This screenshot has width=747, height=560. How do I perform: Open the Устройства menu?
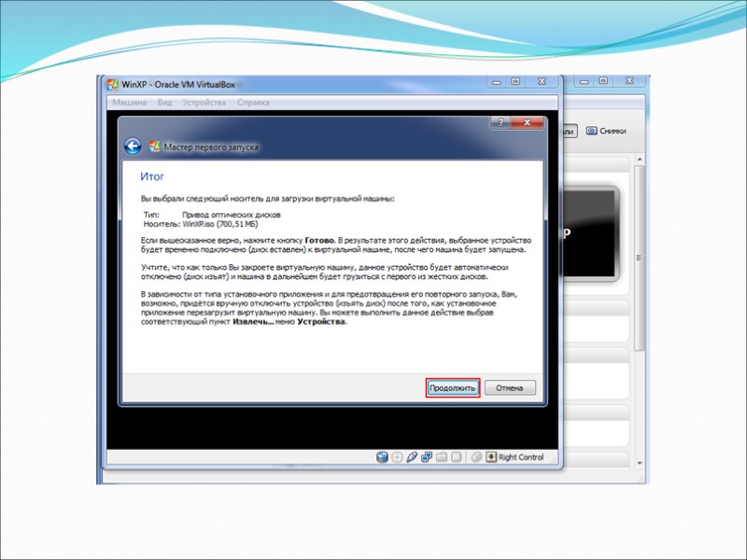point(204,103)
